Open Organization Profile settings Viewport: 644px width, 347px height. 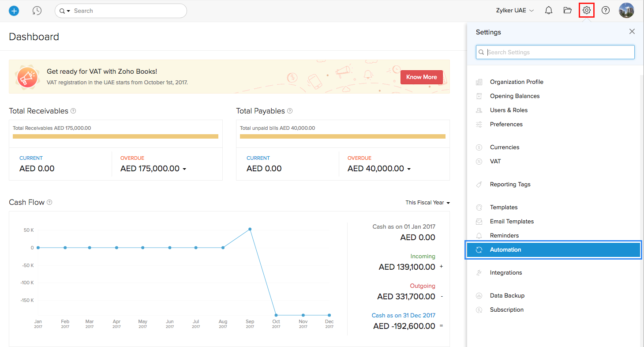(x=517, y=82)
